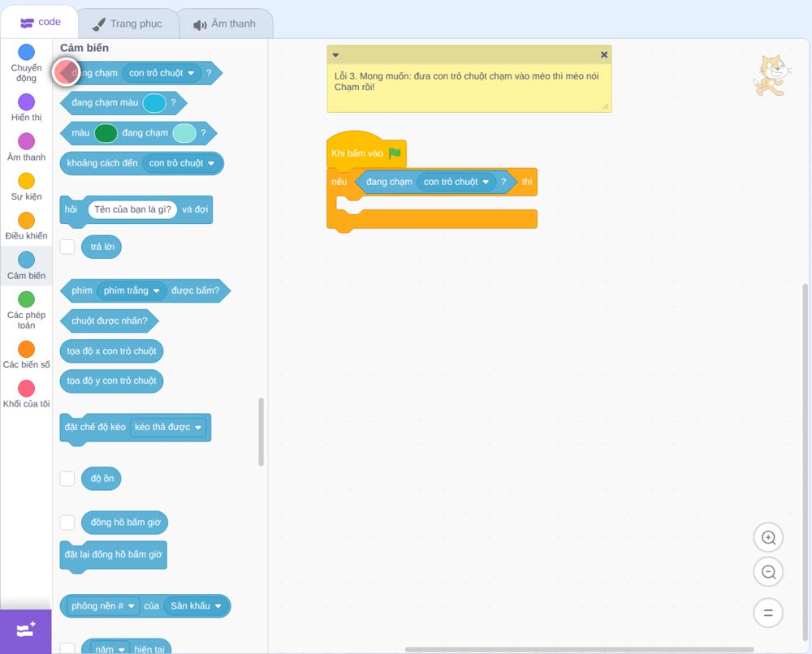Viewport: 812px width, 654px height.
Task: Click the light mint color swatch
Action: (184, 133)
